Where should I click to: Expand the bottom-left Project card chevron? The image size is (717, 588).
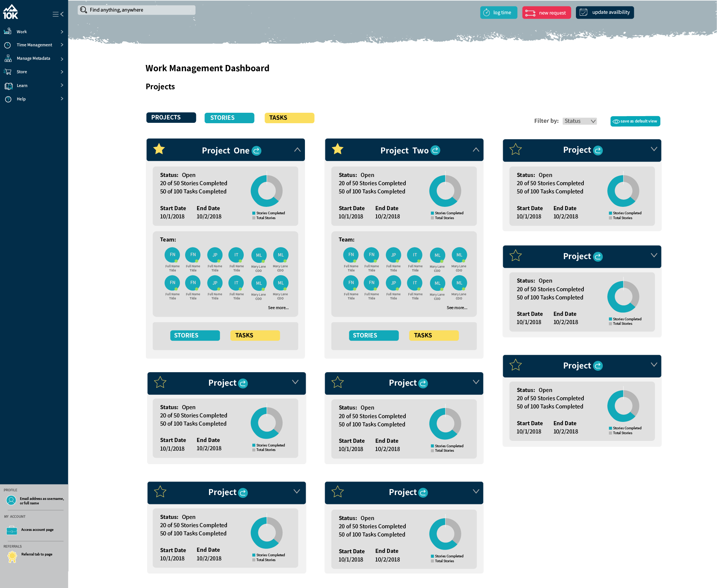pos(297,491)
